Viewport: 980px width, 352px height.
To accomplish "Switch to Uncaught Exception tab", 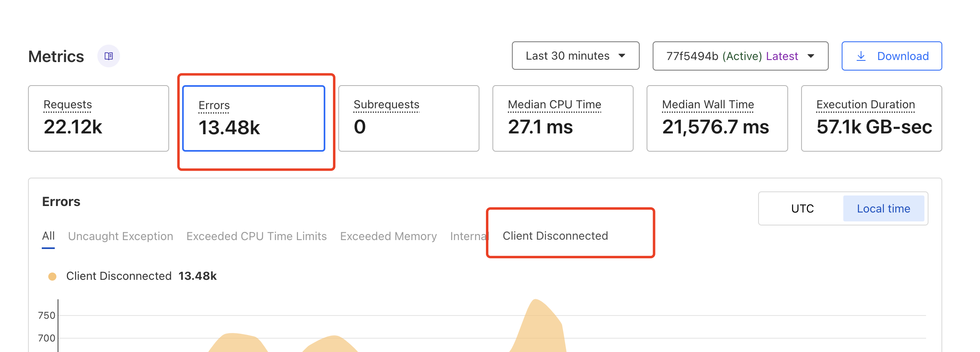I will (120, 236).
